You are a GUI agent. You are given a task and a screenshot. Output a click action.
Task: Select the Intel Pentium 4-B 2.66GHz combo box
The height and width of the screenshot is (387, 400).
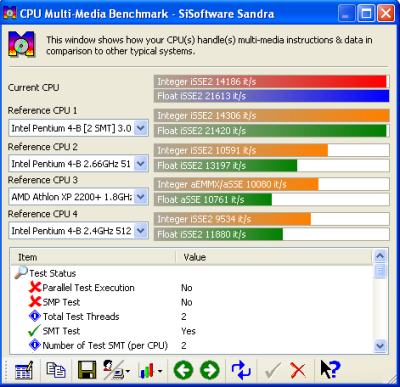pos(78,164)
